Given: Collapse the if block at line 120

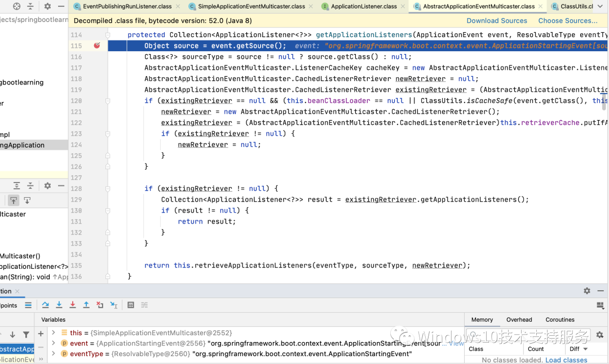Looking at the screenshot, I should click(108, 101).
